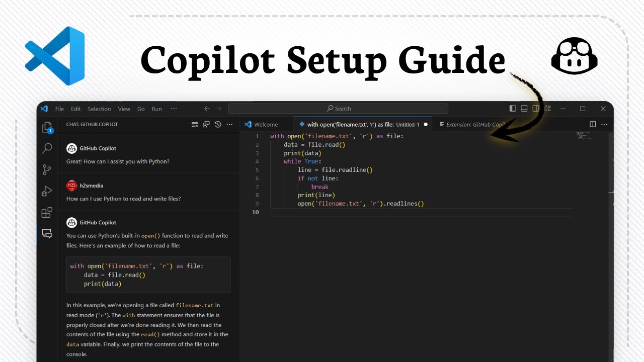The image size is (644, 362).
Task: Click the code snippet block in chat
Action: tap(148, 275)
